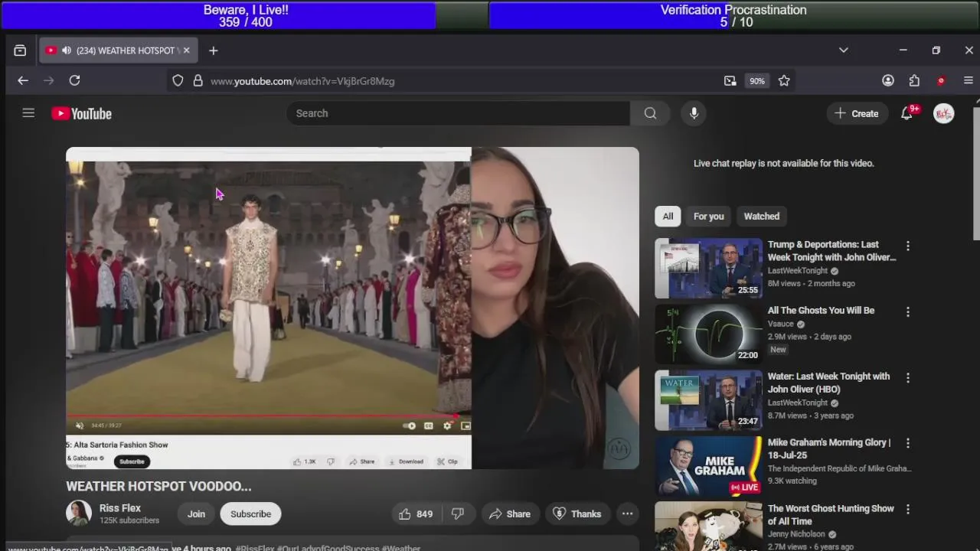
Task: Select the For you filter chip
Action: pyautogui.click(x=709, y=217)
